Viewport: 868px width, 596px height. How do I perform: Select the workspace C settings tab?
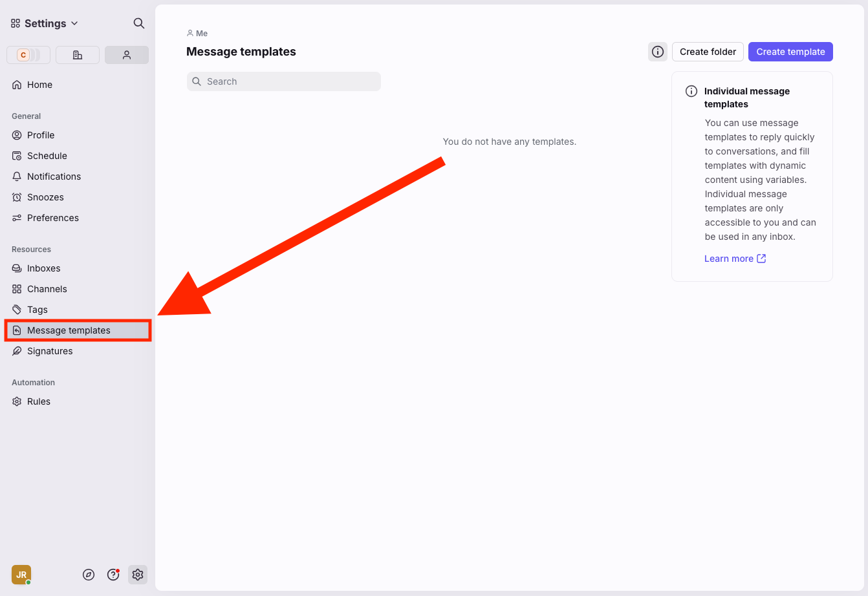tap(28, 55)
